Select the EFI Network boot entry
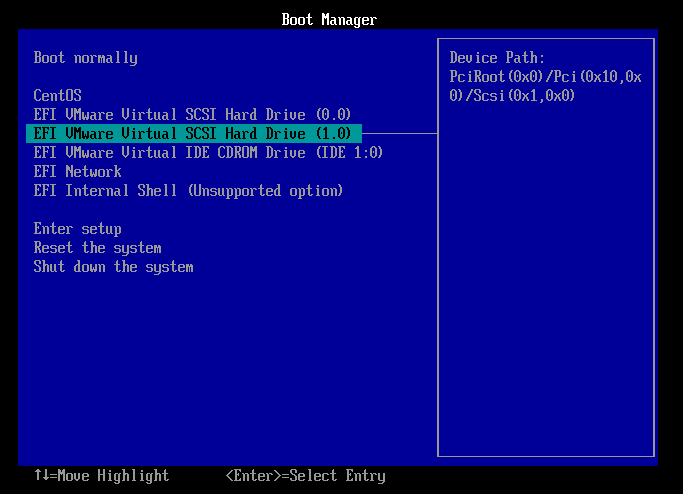 point(78,172)
